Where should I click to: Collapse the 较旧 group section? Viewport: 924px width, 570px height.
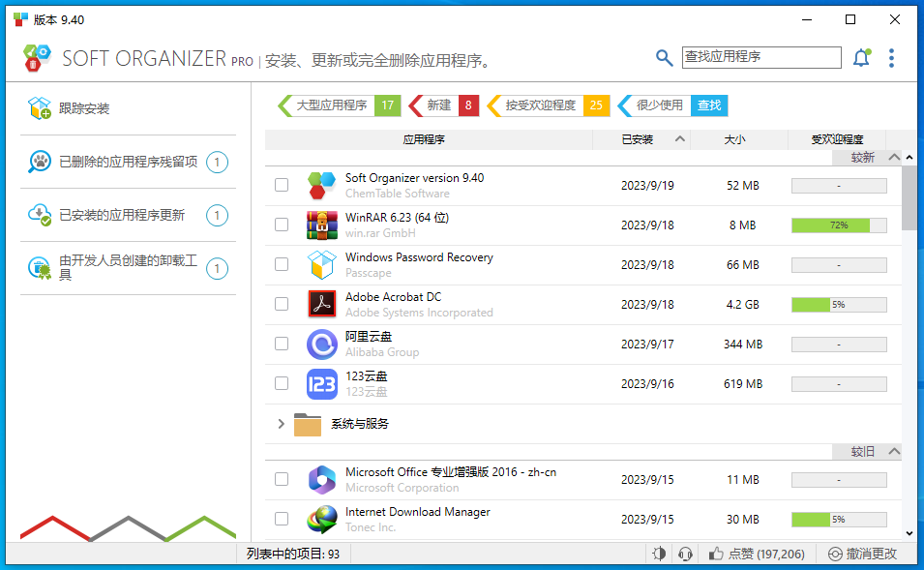point(894,452)
